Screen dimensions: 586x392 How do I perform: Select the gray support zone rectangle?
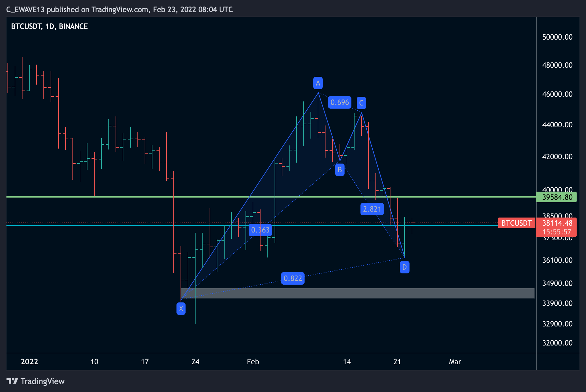(358, 293)
